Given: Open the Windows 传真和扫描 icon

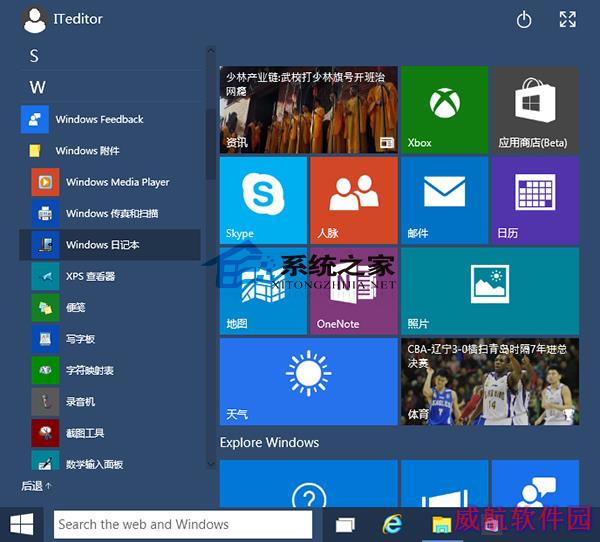Looking at the screenshot, I should 45,213.
